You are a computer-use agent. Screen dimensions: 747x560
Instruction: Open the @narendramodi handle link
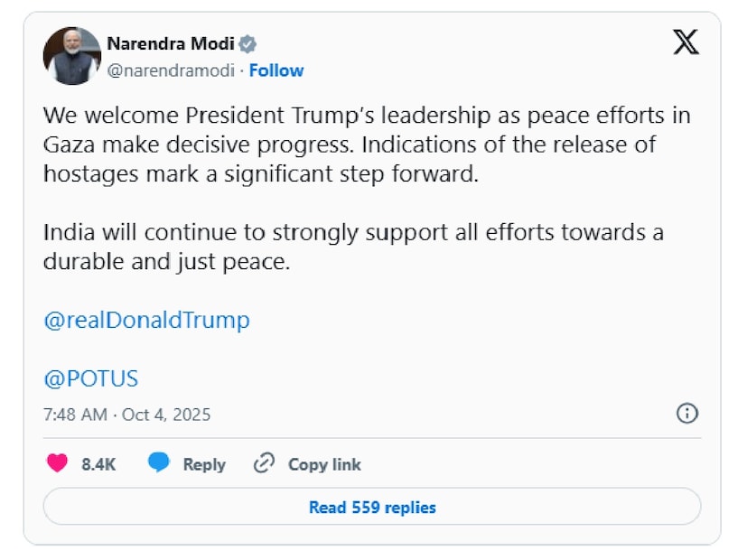(x=171, y=70)
